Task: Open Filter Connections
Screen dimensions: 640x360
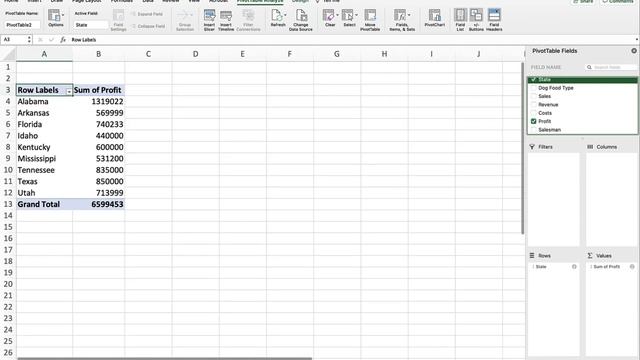Action: (x=248, y=20)
